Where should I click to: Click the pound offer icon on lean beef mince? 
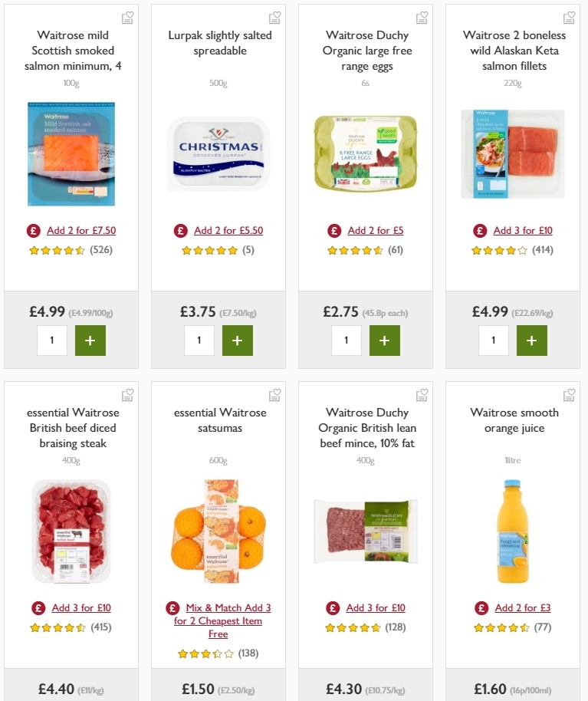pos(332,607)
